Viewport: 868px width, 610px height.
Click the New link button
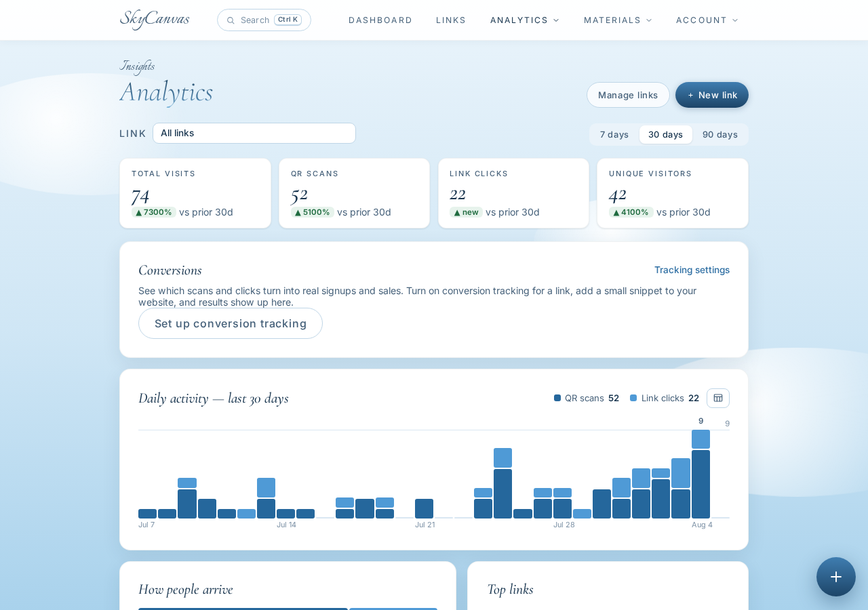712,95
